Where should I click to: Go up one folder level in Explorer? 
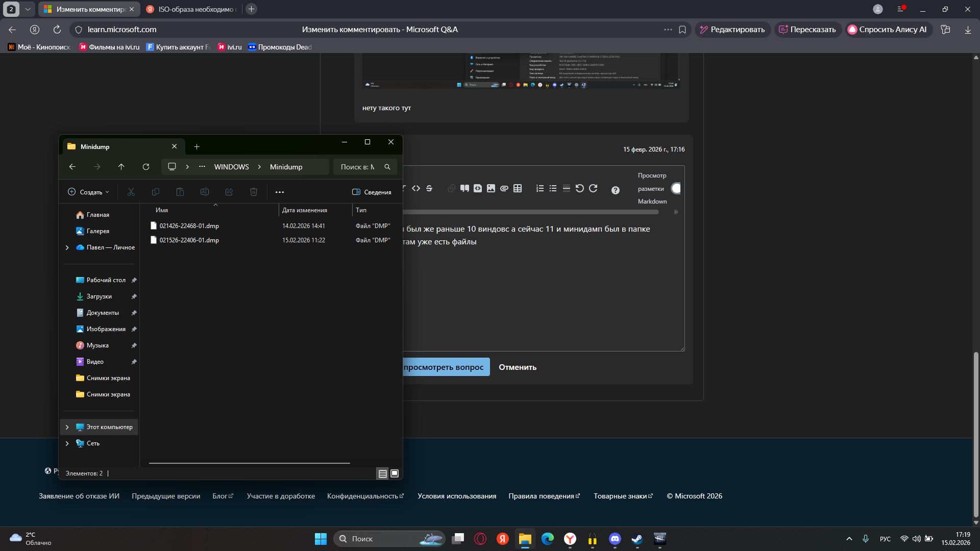click(121, 167)
